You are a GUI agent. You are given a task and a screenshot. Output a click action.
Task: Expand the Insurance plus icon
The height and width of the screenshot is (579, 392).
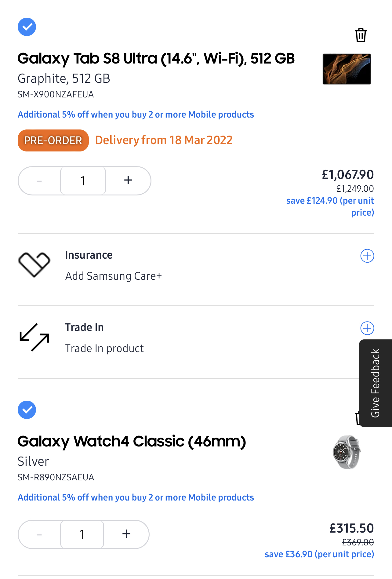[x=367, y=256]
